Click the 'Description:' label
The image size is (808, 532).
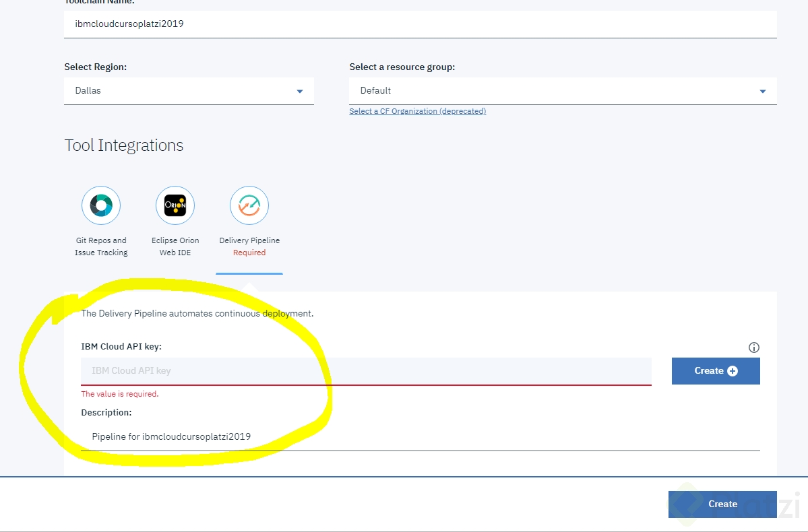106,413
